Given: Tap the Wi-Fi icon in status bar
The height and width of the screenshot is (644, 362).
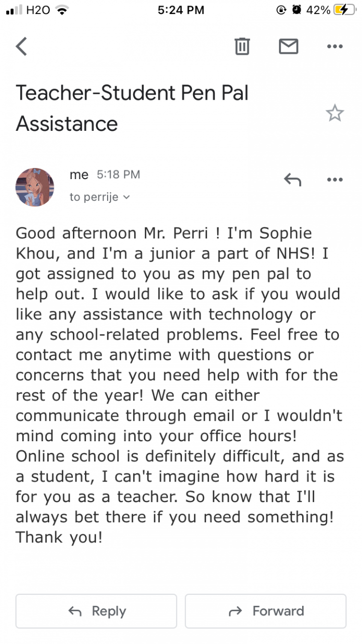Looking at the screenshot, I should [x=62, y=10].
